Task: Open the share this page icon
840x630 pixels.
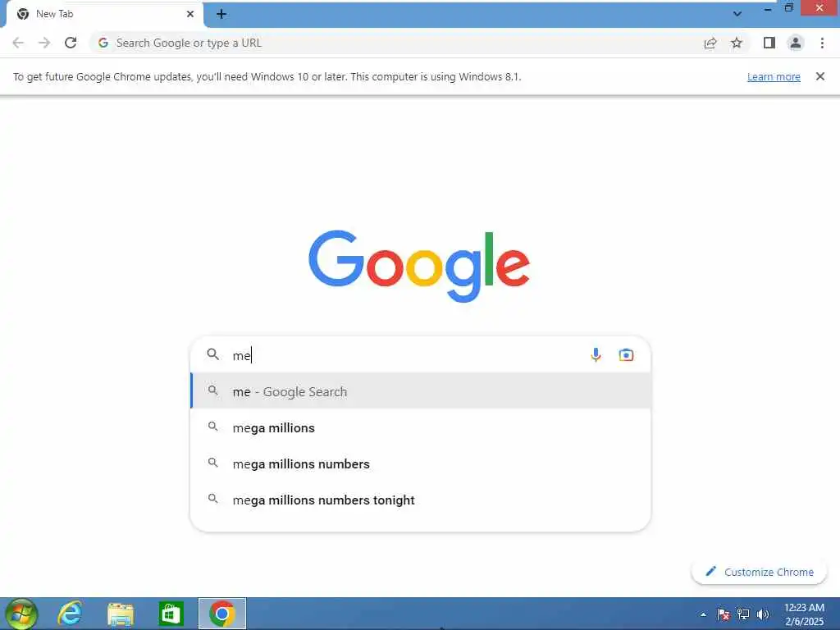Action: 710,43
